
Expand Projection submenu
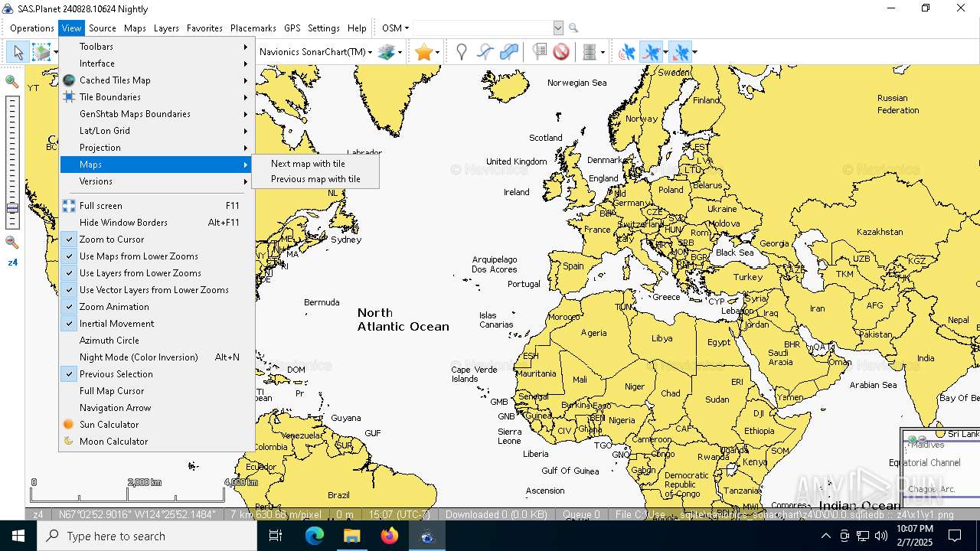pos(157,148)
